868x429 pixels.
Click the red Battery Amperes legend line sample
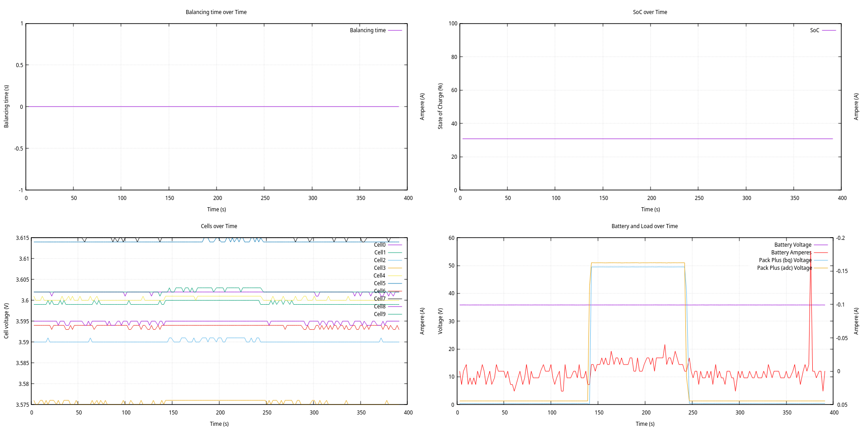(x=821, y=253)
